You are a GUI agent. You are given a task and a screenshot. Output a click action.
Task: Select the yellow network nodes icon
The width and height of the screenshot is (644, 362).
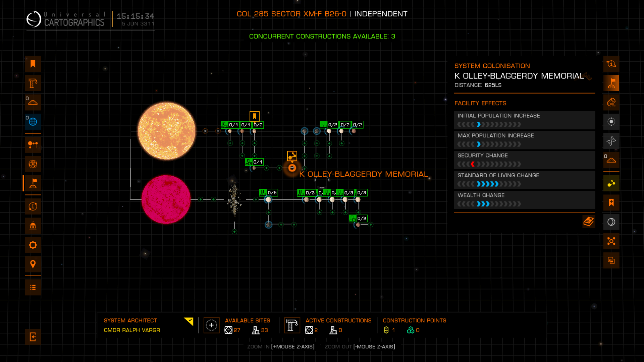pos(611,183)
